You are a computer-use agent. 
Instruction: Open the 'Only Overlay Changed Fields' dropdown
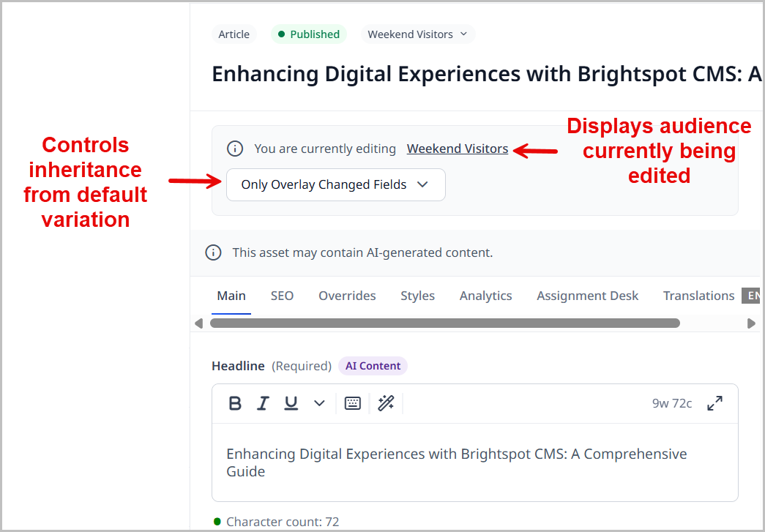tap(335, 184)
